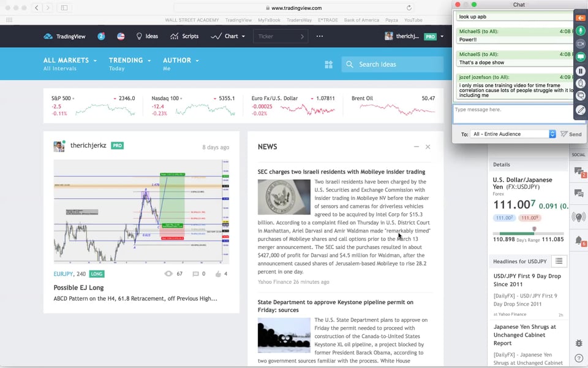Open the WALL STREET ACADEMY bookmark
588x368 pixels.
[192, 20]
